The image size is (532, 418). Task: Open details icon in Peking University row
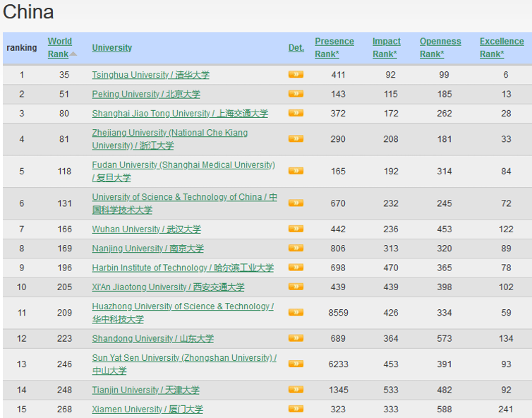(296, 94)
